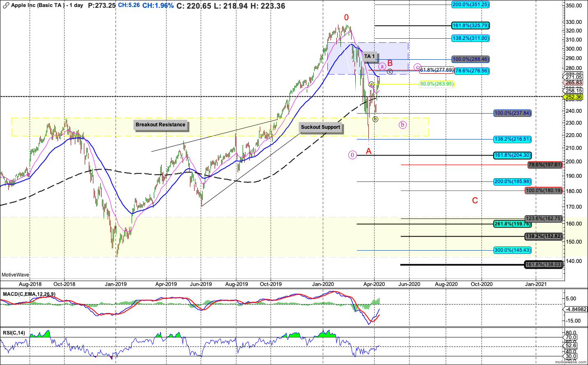Screen dimensions: 588x365
Task: Click the yellow circled 'a' wave marker
Action: click(371, 84)
